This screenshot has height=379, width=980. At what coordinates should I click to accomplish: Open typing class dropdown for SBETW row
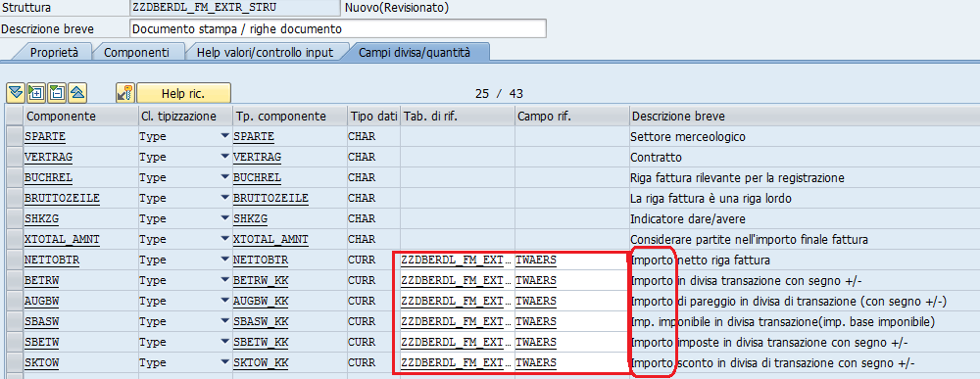click(x=225, y=342)
